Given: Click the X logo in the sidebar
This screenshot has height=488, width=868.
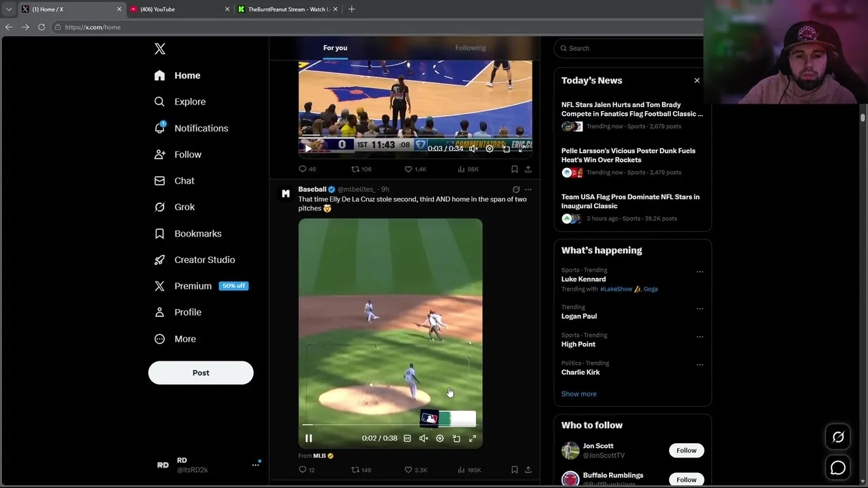Looking at the screenshot, I should pyautogui.click(x=159, y=49).
